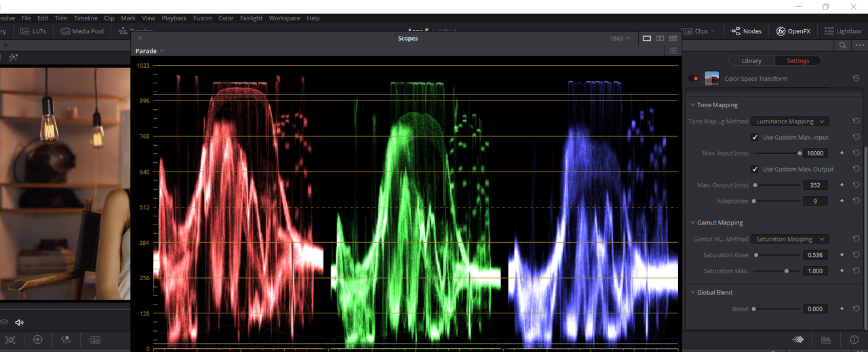The width and height of the screenshot is (868, 352).
Task: Open the Color Match palette icon
Action: pos(10,340)
